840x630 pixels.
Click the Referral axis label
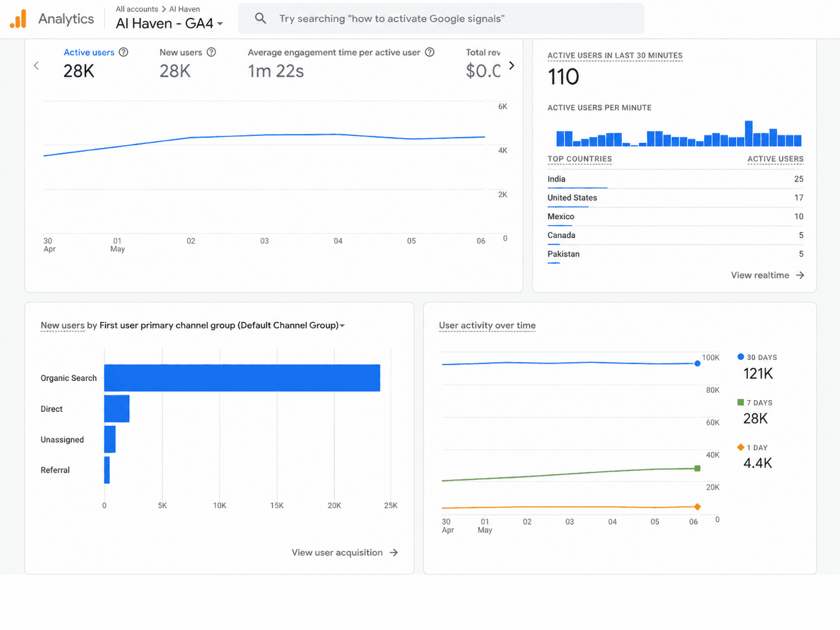point(55,470)
